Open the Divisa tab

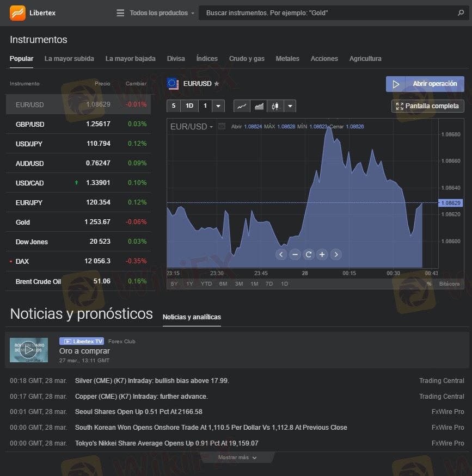coord(176,59)
